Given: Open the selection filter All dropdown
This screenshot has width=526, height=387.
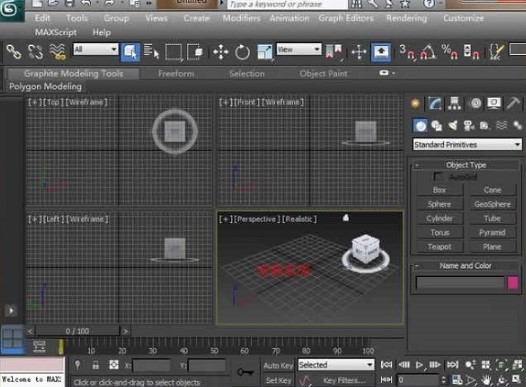Looking at the screenshot, I should pyautogui.click(x=96, y=49).
